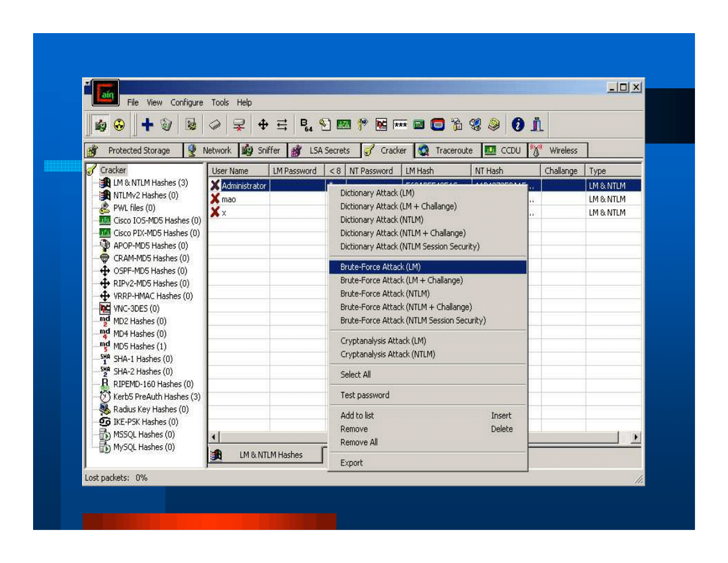Click the Exit icon on the toolbar
The height and width of the screenshot is (563, 728).
(x=537, y=124)
